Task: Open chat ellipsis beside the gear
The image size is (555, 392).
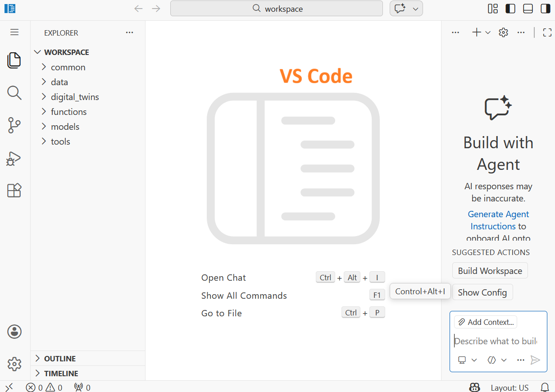Action: pyautogui.click(x=521, y=32)
